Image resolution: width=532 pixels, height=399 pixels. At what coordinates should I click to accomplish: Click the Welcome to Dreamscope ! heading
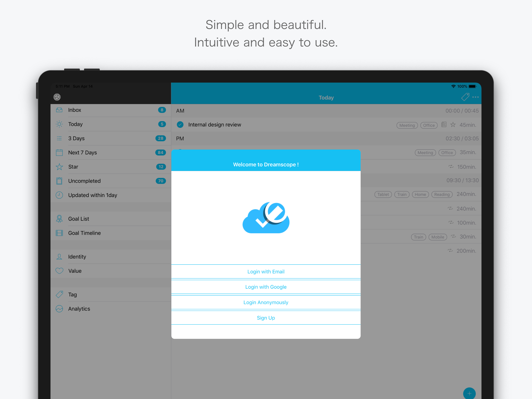266,165
